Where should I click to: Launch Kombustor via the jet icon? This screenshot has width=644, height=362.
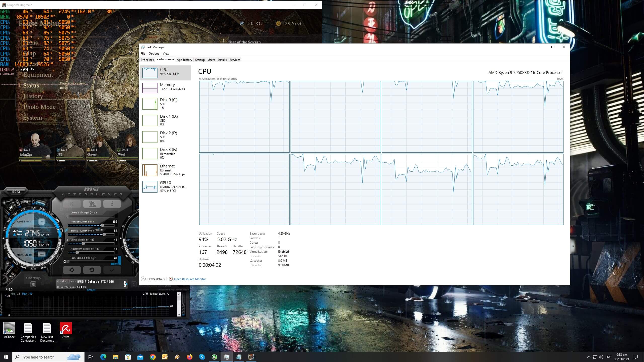click(x=92, y=204)
